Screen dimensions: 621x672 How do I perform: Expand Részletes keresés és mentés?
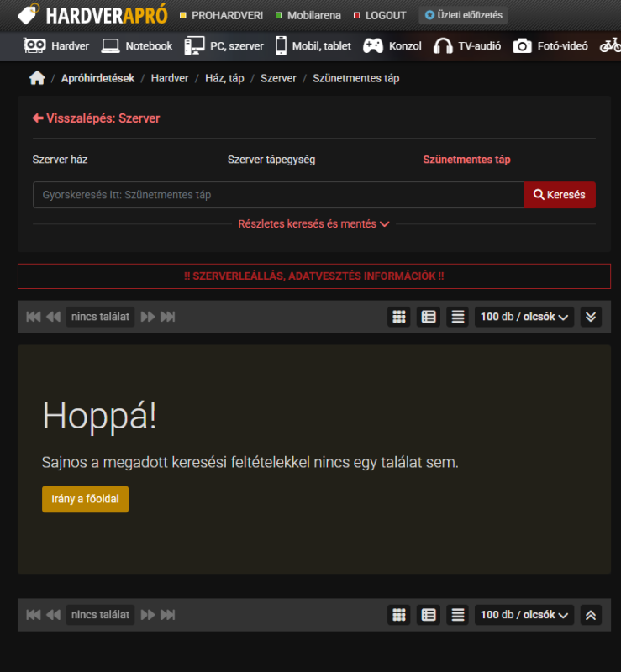pyautogui.click(x=314, y=223)
